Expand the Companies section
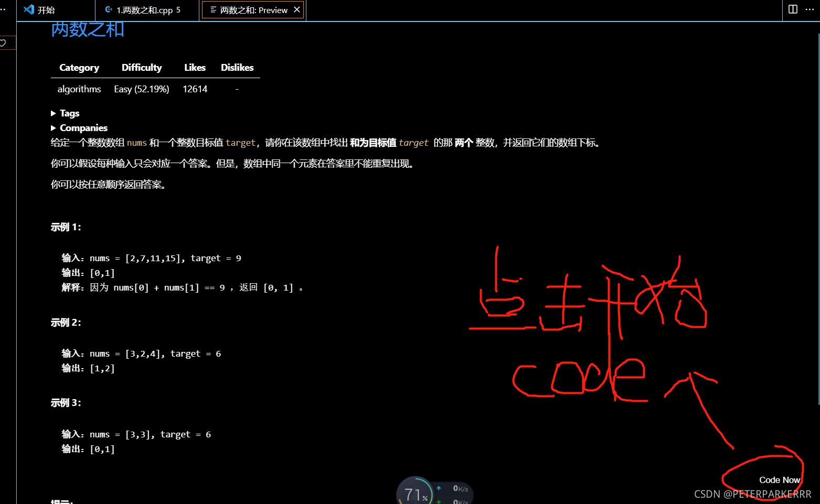820x504 pixels. coord(79,128)
